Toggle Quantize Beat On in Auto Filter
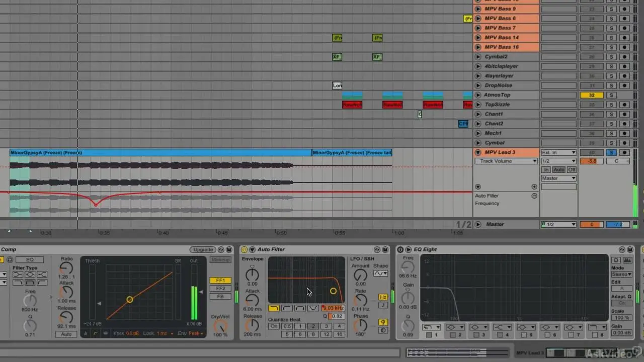The height and width of the screenshot is (362, 644). click(274, 326)
